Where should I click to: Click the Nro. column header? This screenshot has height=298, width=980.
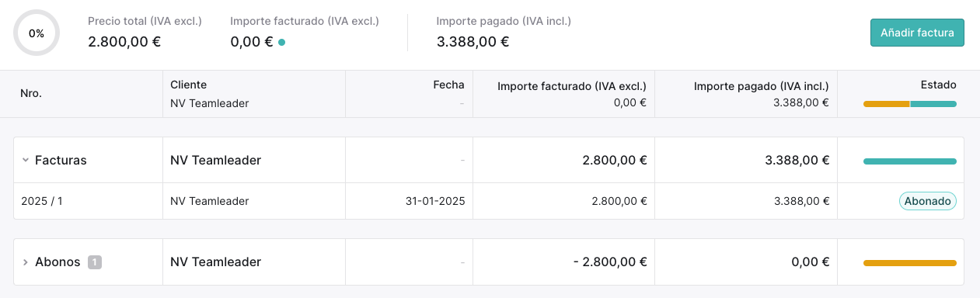coord(31,93)
